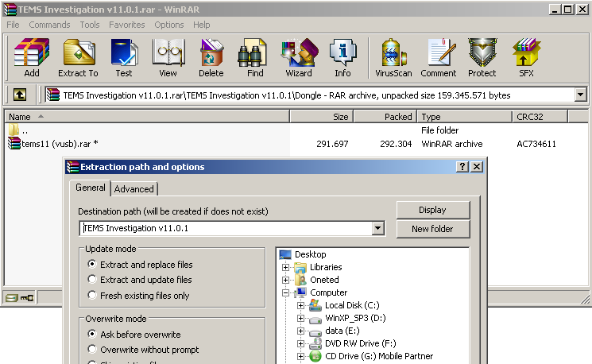Click the key password icon in status bar
The width and height of the screenshot is (592, 364).
coord(27,298)
